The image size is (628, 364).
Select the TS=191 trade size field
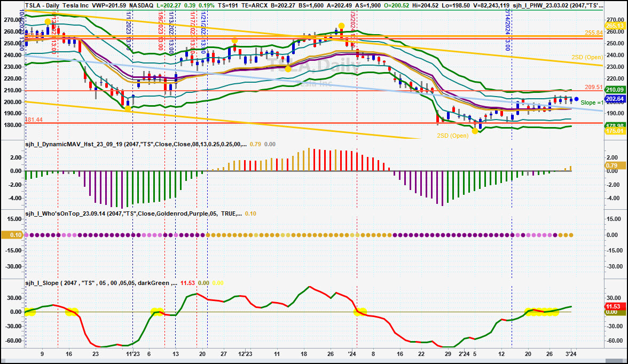pyautogui.click(x=227, y=6)
